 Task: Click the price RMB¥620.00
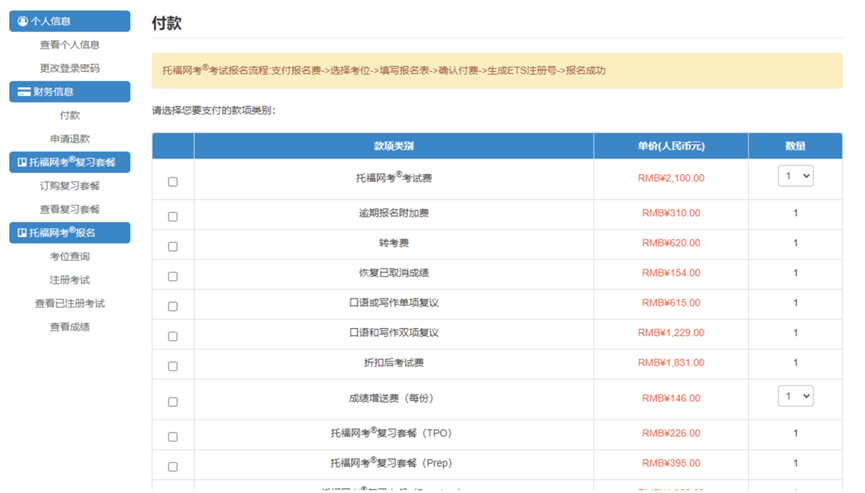(x=671, y=243)
